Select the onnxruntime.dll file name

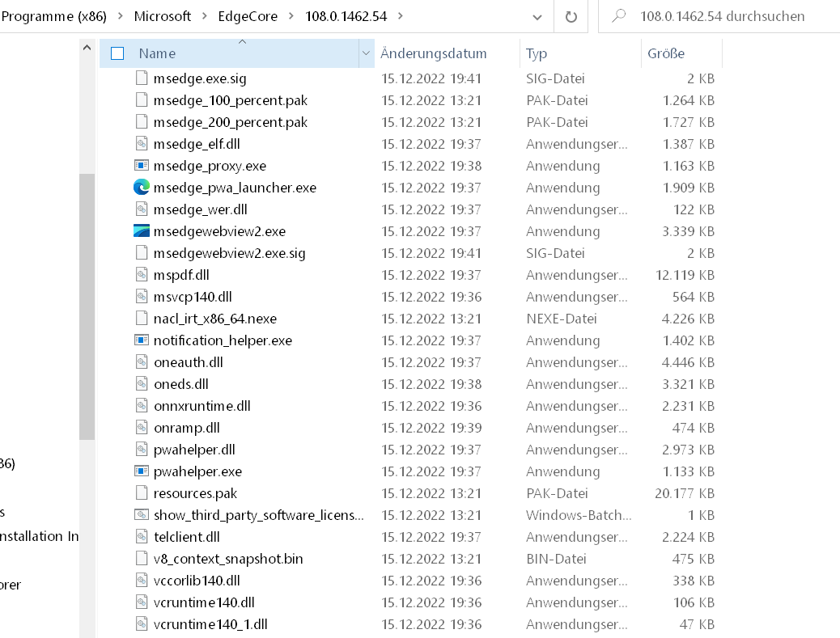tap(202, 406)
